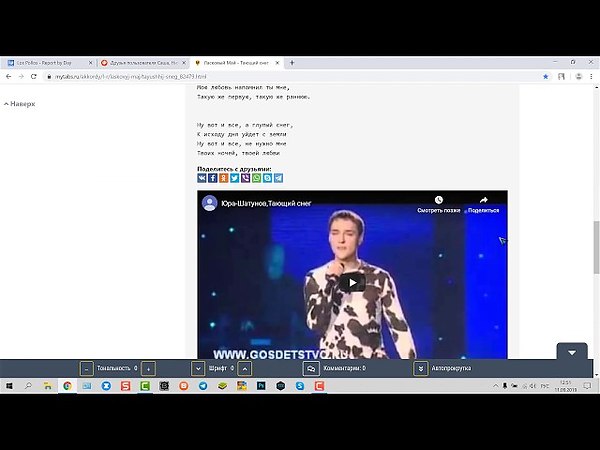
Task: Click the Watch Later clock icon
Action: point(439,200)
